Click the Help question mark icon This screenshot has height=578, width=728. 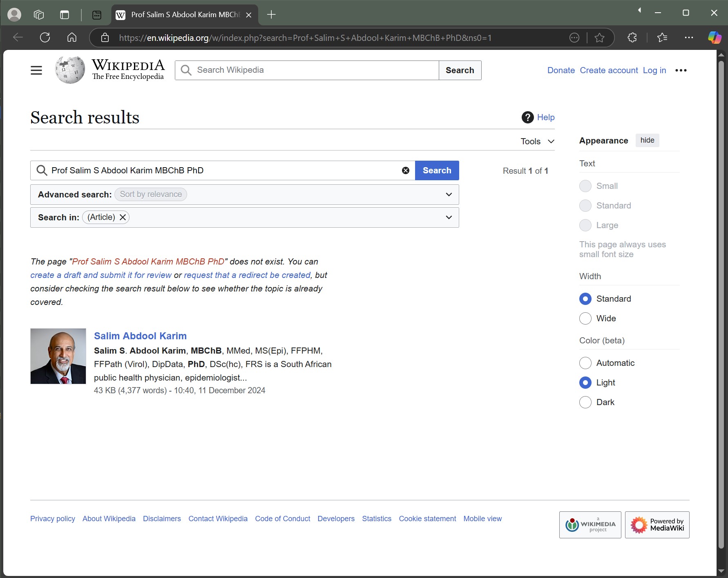pyautogui.click(x=527, y=117)
